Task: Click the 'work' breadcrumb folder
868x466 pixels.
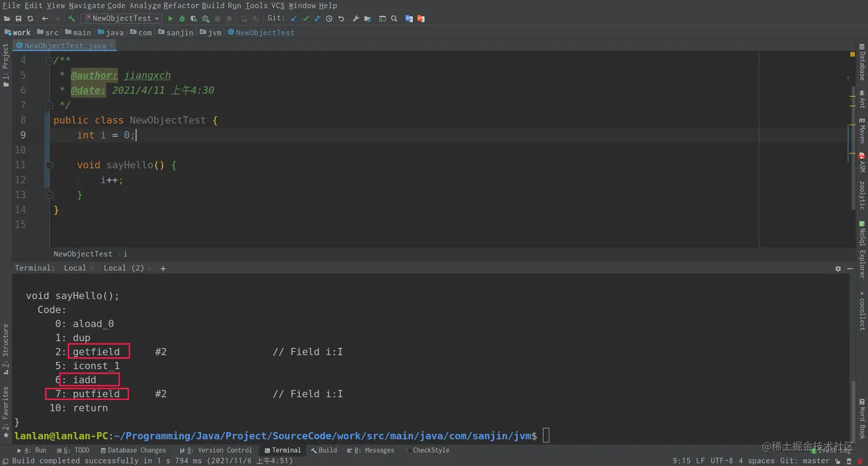Action: click(x=17, y=33)
